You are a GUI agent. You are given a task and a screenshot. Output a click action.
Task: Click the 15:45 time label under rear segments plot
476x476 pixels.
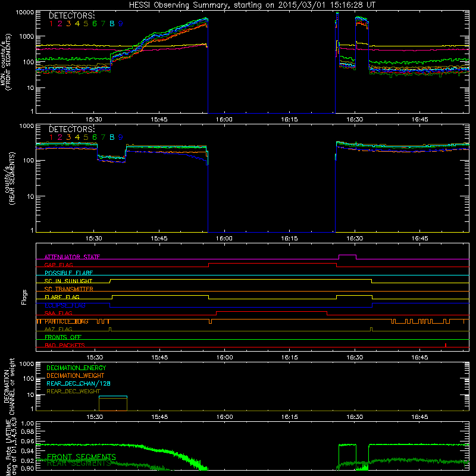pos(159,239)
